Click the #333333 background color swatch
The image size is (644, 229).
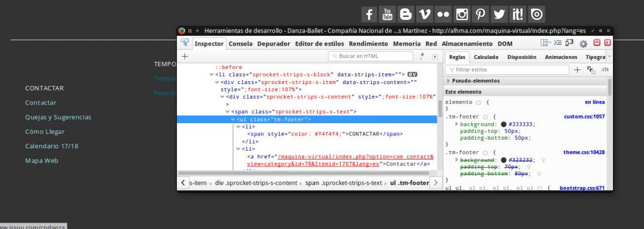[503, 124]
